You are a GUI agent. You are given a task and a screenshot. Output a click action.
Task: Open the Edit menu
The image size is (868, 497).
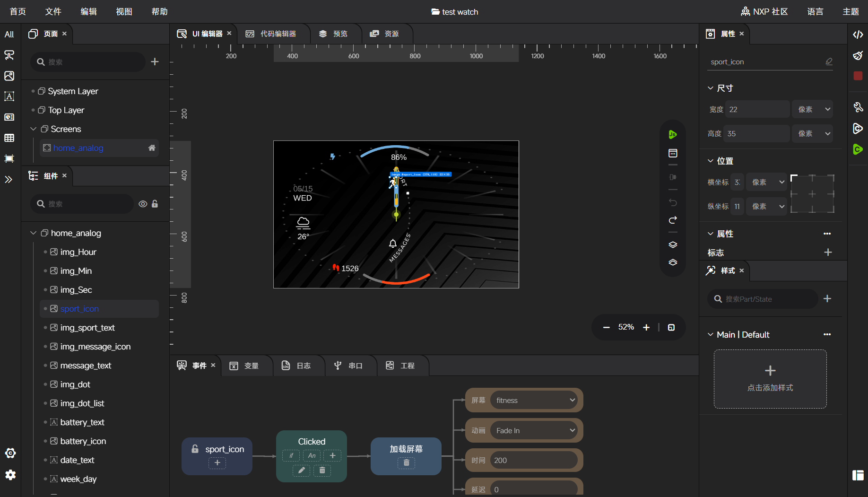coord(88,11)
